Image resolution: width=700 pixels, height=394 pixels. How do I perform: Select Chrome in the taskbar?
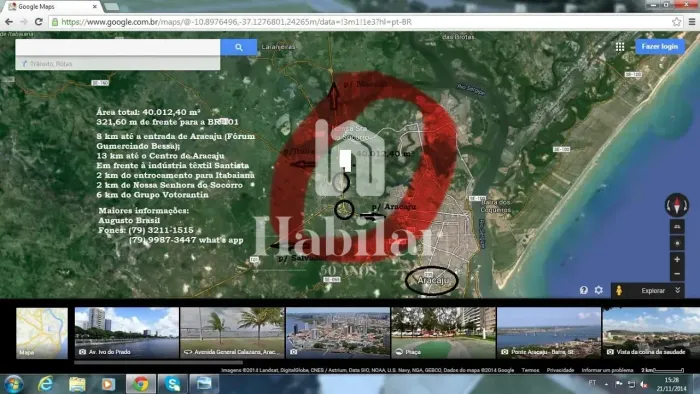[141, 384]
